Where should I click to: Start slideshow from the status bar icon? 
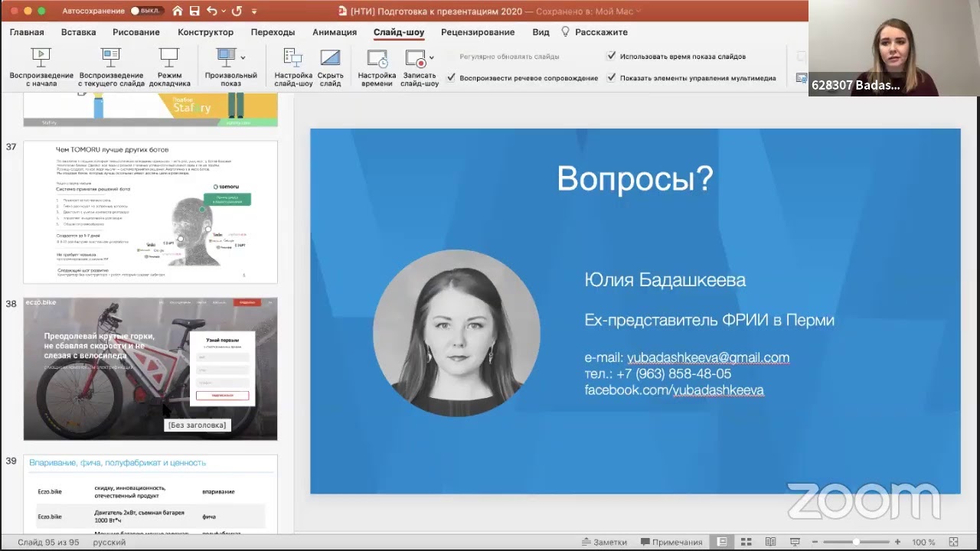click(x=795, y=542)
